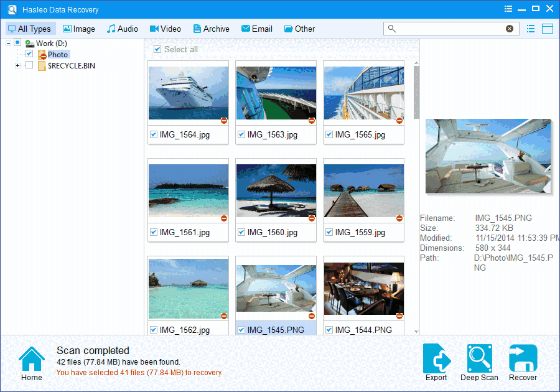Viewport: 560px width, 392px height.
Task: Clear the search field with the X icon
Action: pos(510,28)
